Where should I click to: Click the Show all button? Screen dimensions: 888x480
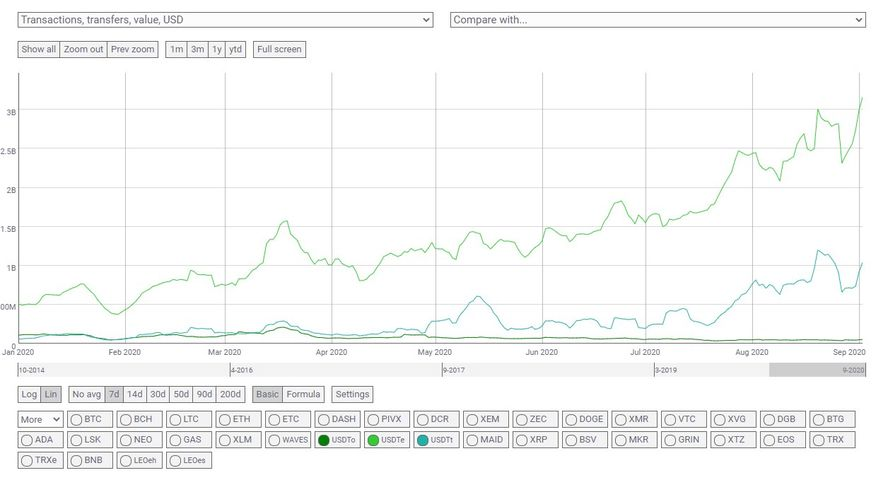(x=38, y=49)
